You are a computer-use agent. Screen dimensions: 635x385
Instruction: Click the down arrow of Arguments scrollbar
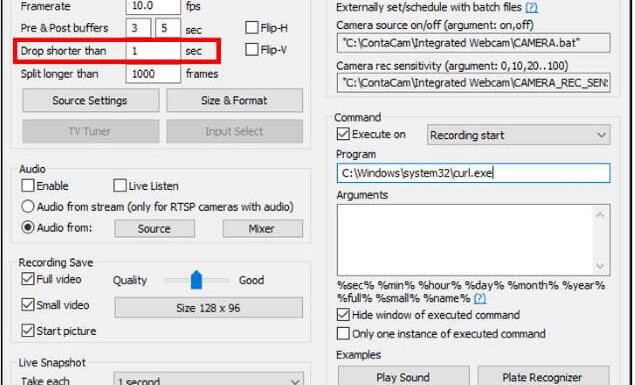click(x=600, y=266)
